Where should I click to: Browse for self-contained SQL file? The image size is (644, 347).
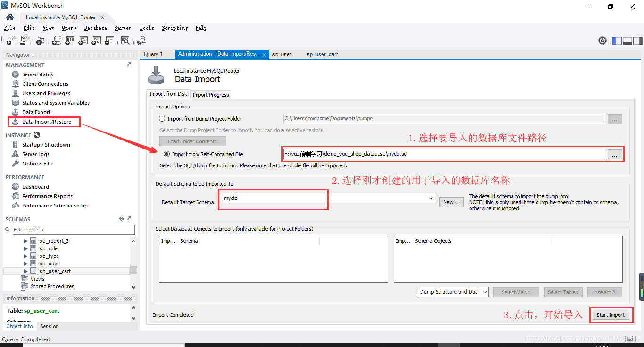(615, 155)
